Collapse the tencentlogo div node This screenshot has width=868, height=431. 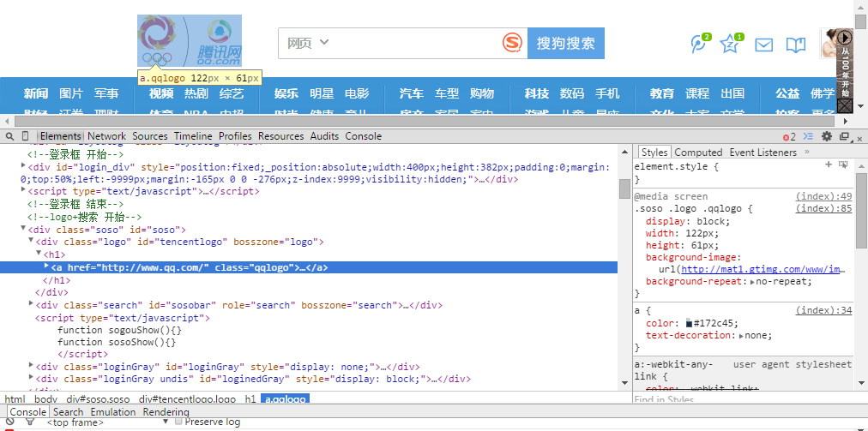click(x=31, y=240)
